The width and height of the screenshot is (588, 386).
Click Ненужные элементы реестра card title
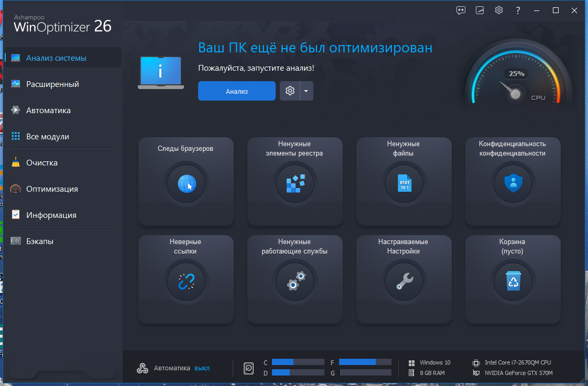[x=295, y=148]
